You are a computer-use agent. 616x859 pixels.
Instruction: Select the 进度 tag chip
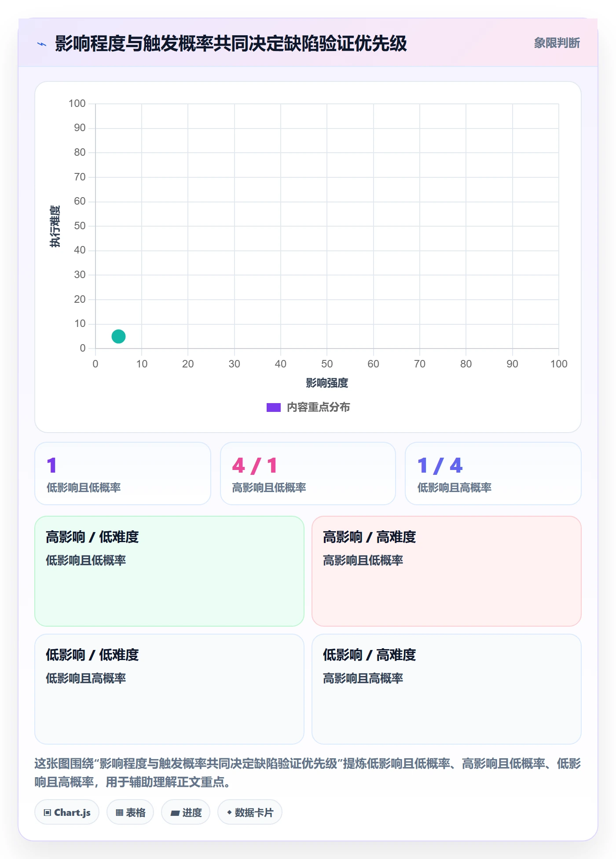pos(186,812)
